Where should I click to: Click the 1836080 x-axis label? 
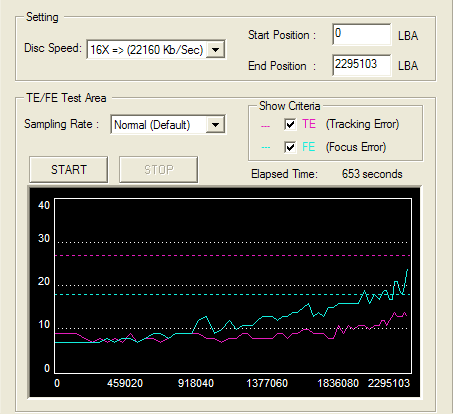(x=338, y=383)
